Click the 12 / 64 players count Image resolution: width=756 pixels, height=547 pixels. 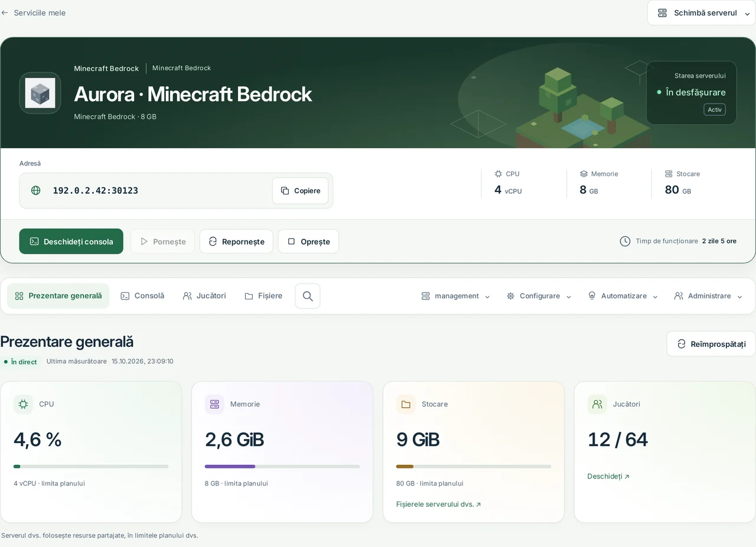point(618,439)
